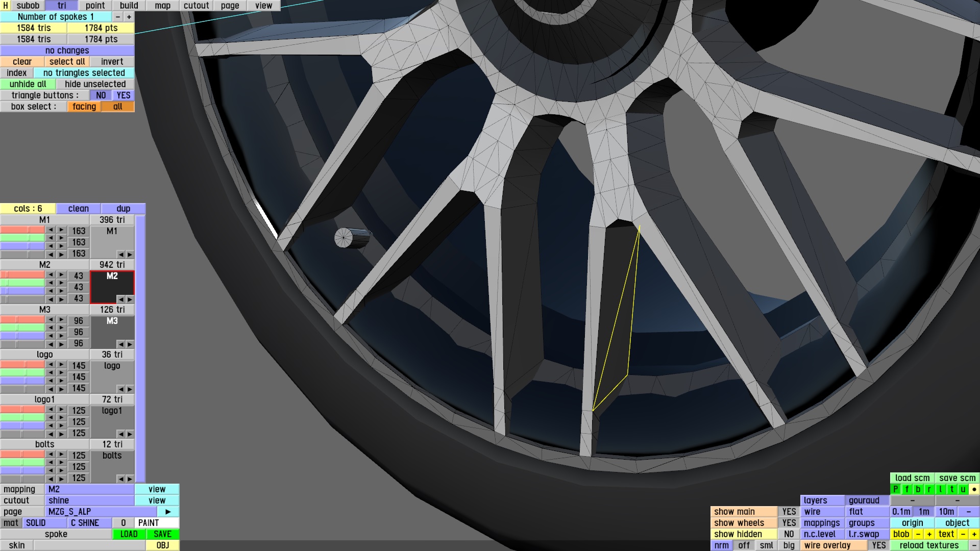Click the black dot preset button
The image size is (980, 551).
coord(974,489)
